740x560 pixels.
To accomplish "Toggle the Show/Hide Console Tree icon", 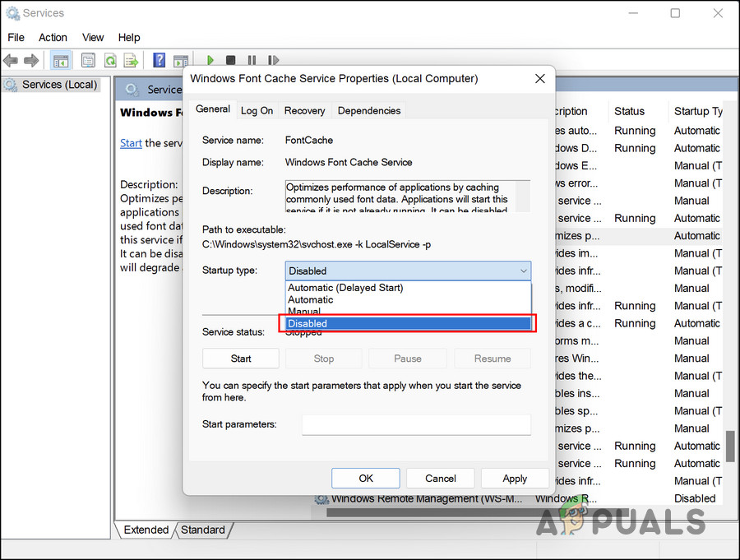I will (x=60, y=60).
